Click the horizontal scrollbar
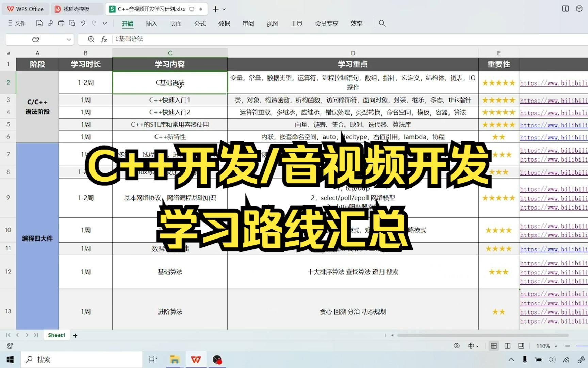588x368 pixels. pos(483,335)
